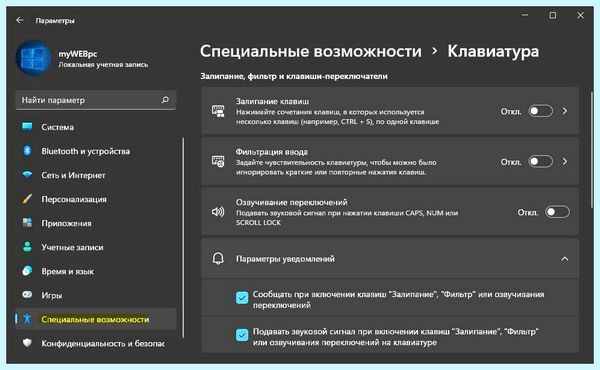600x370 pixels.
Task: Click the back arrow in Settings title bar
Action: (x=20, y=20)
